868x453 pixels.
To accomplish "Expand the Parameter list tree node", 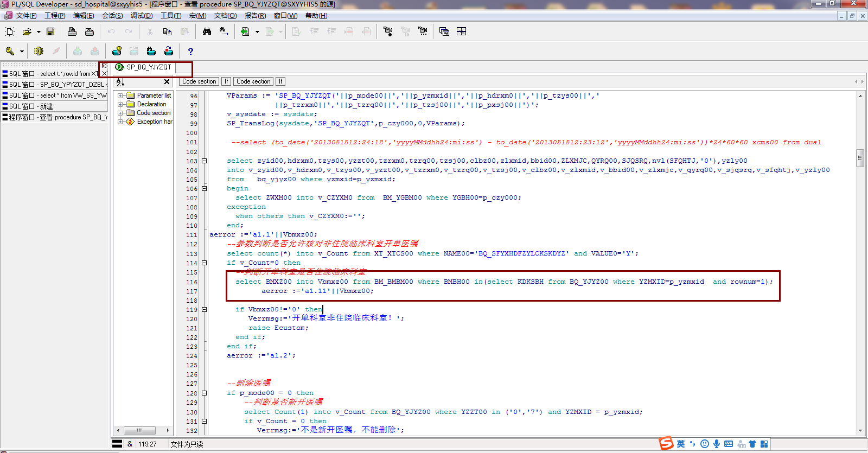I will coord(120,95).
